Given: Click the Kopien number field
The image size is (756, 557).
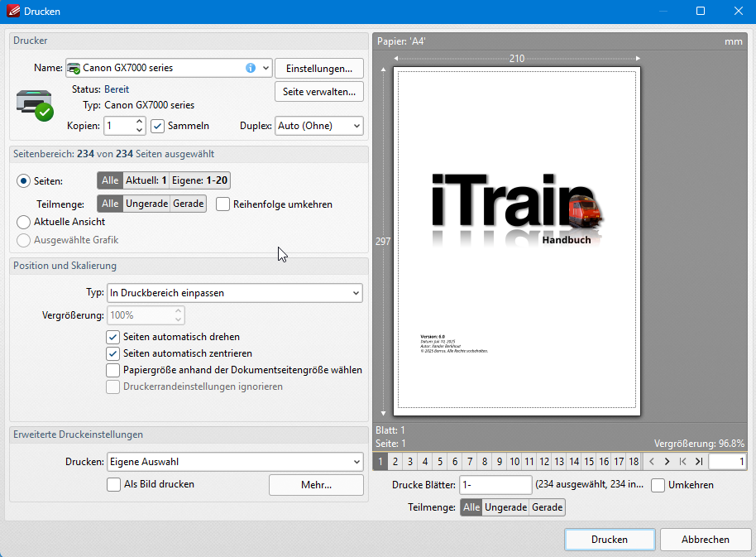Looking at the screenshot, I should 120,126.
